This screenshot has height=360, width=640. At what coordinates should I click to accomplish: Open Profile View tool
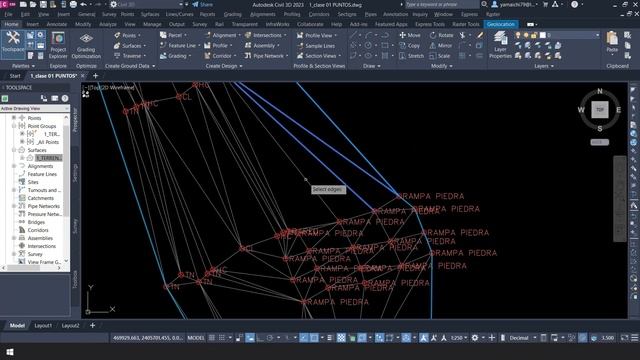[x=317, y=36]
